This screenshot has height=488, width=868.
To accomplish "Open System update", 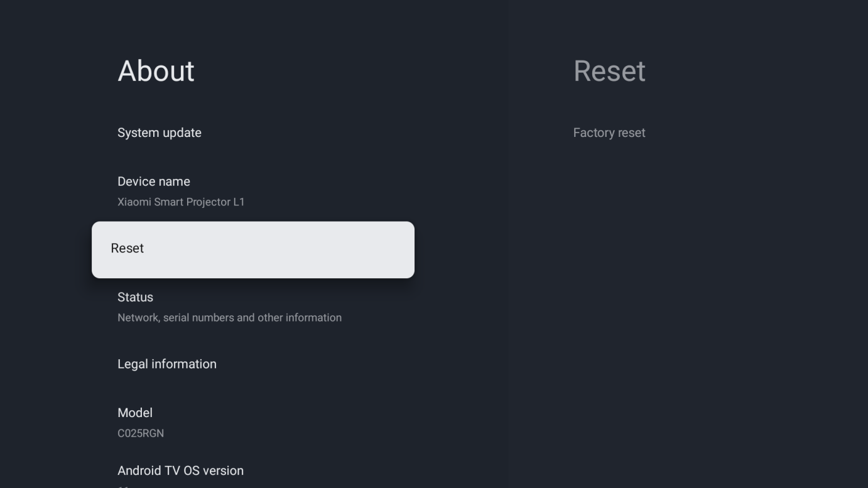I will pos(160,133).
